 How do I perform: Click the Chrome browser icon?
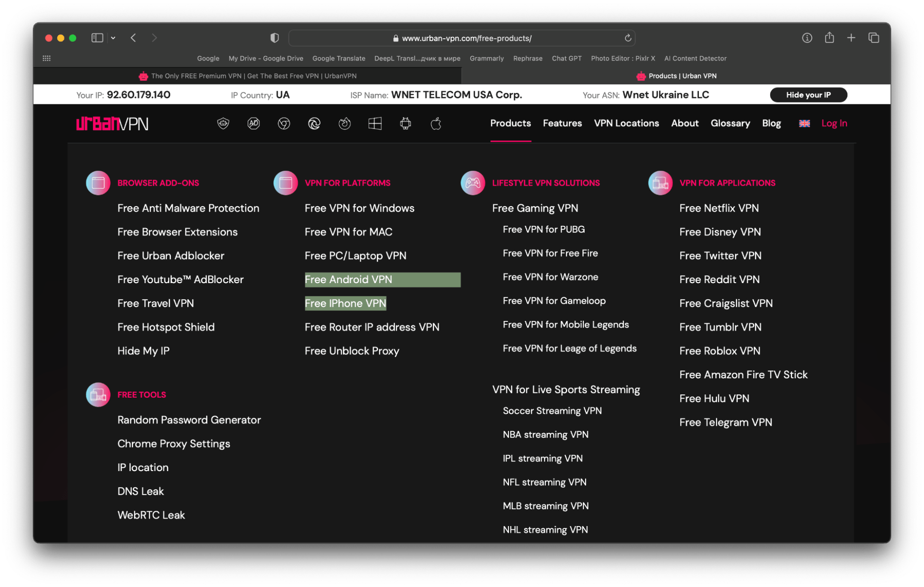(x=284, y=123)
